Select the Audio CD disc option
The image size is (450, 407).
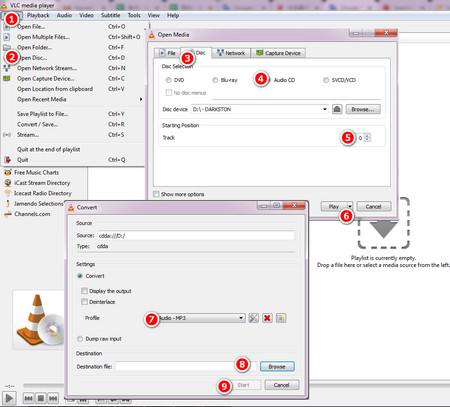[x=284, y=80]
